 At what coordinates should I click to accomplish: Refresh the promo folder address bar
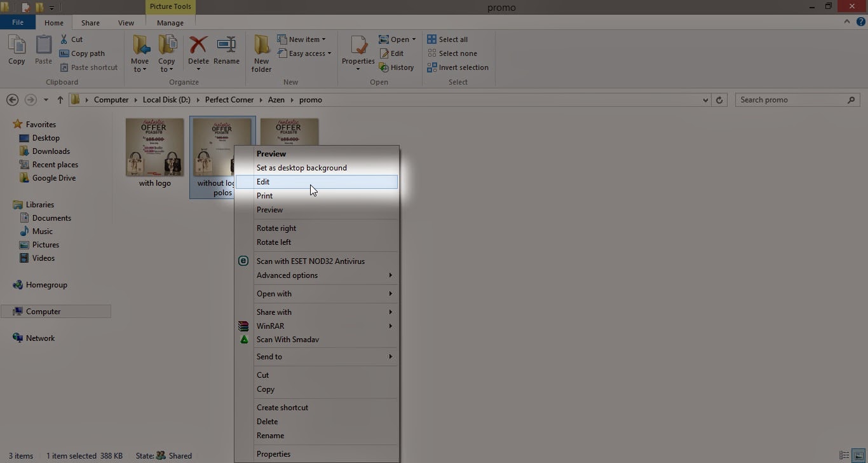[719, 100]
